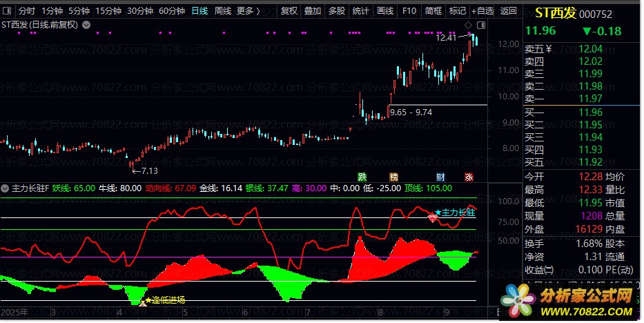Click the 买三 bid price 11.94

pos(591,137)
